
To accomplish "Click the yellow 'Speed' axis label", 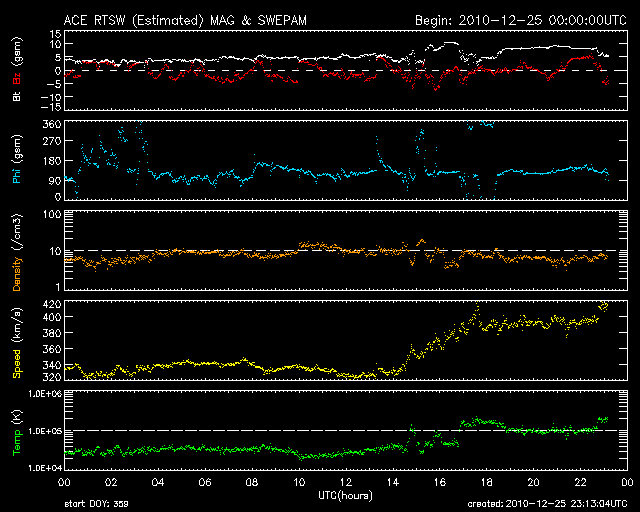I will [x=17, y=364].
